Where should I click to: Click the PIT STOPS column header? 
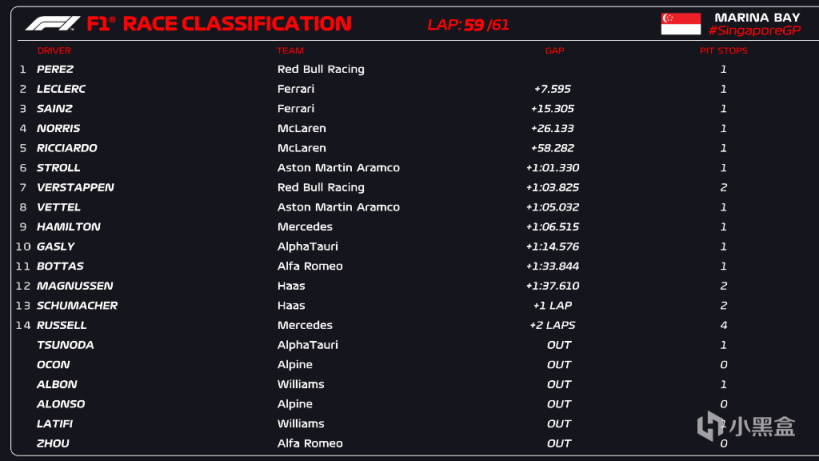pos(722,50)
